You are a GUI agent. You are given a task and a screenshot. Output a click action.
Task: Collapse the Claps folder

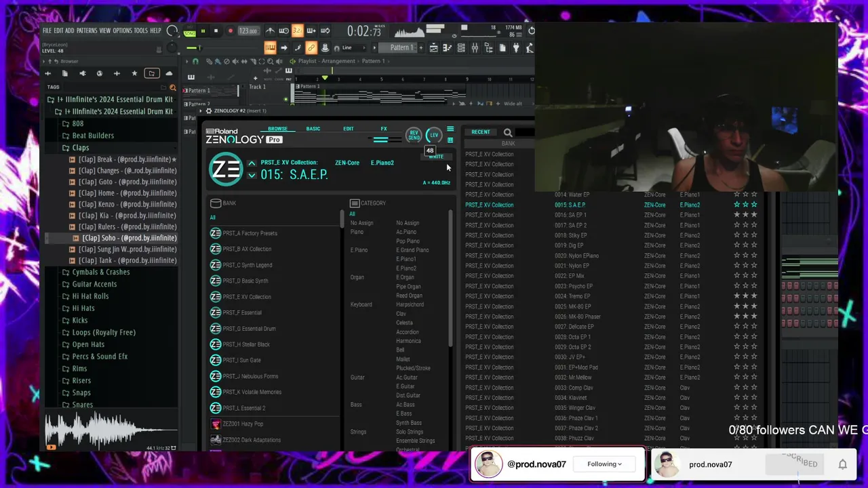click(x=80, y=148)
